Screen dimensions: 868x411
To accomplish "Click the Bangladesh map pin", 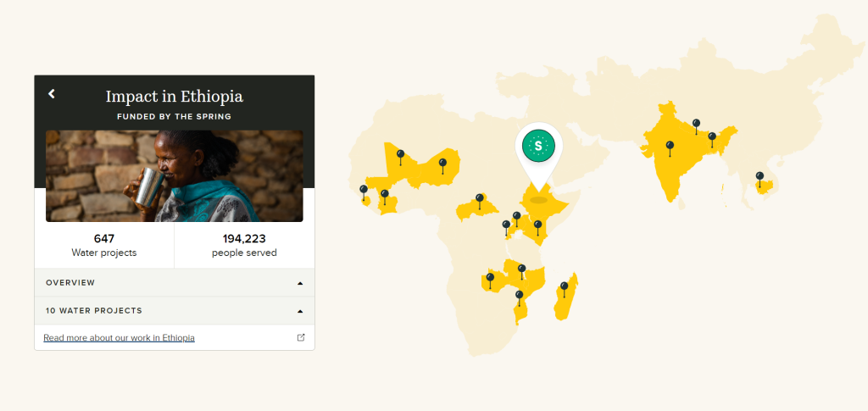I will click(712, 137).
